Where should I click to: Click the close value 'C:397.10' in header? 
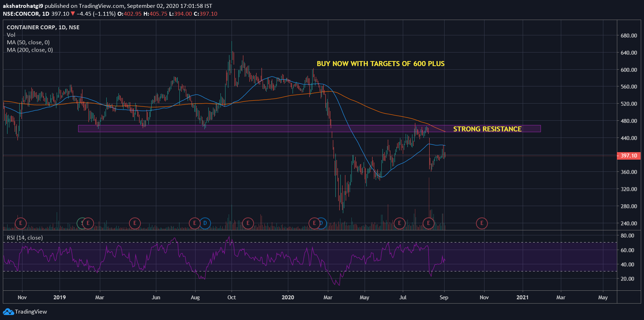(x=206, y=14)
